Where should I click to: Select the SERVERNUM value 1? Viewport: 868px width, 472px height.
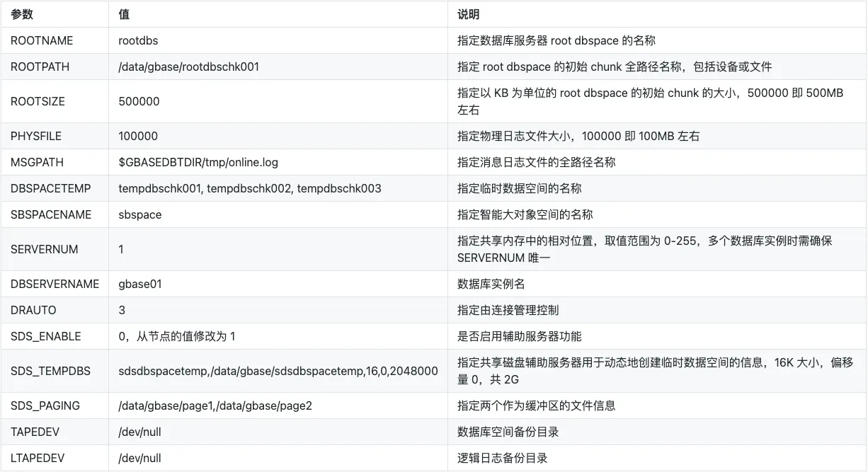[x=120, y=249]
